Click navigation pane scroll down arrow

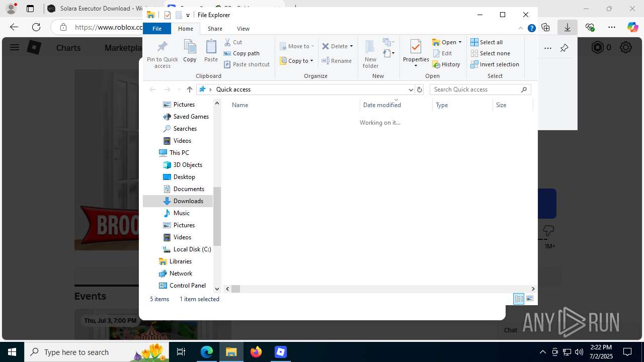[x=217, y=289]
